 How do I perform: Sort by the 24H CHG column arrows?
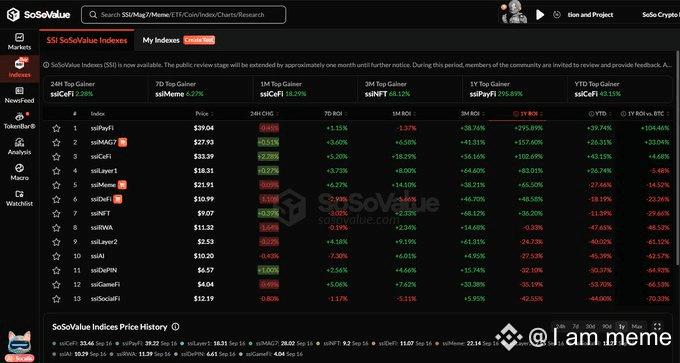tap(277, 114)
